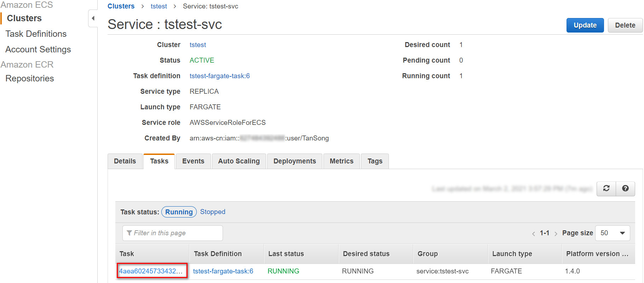Filter tasks by Running status
Viewport: 644px width, 283px height.
pos(179,212)
